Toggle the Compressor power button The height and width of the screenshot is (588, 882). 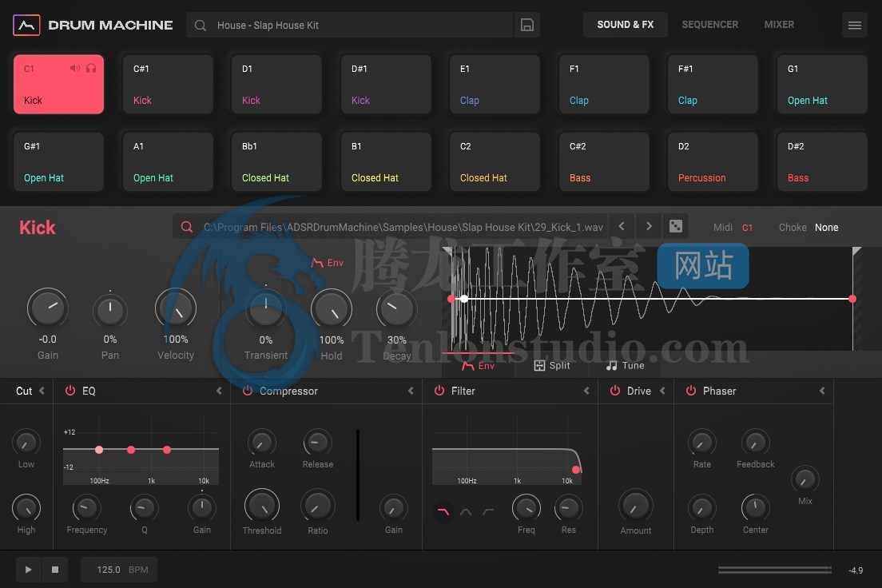[248, 391]
